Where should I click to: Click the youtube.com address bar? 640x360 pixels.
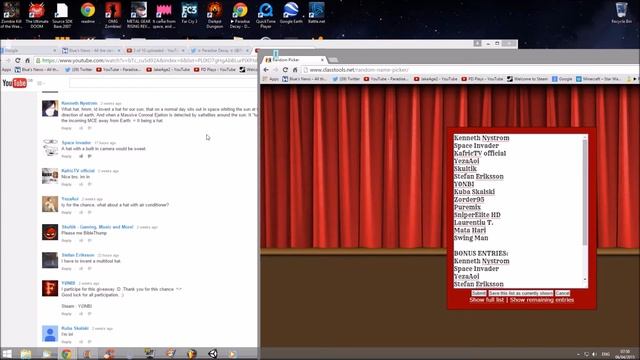[147, 60]
